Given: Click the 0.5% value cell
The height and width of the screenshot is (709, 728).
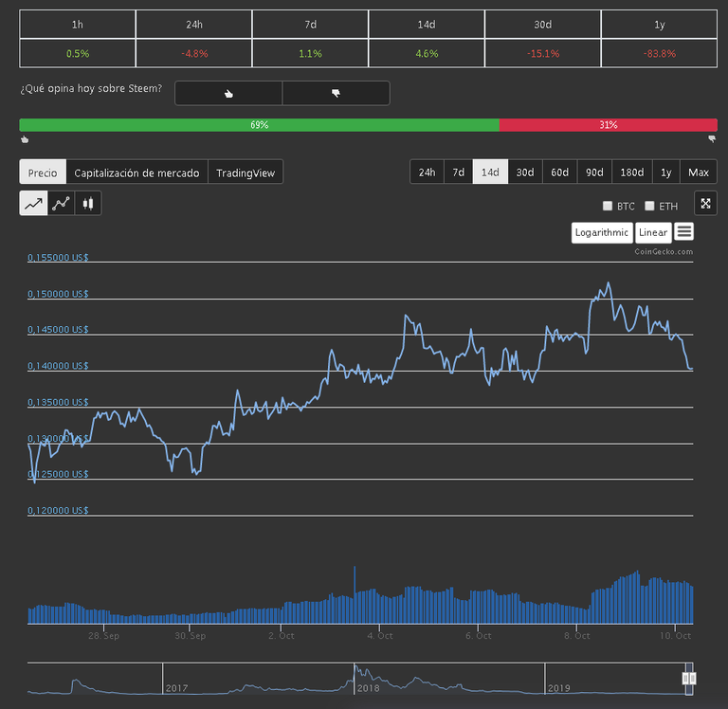Looking at the screenshot, I should [x=78, y=53].
